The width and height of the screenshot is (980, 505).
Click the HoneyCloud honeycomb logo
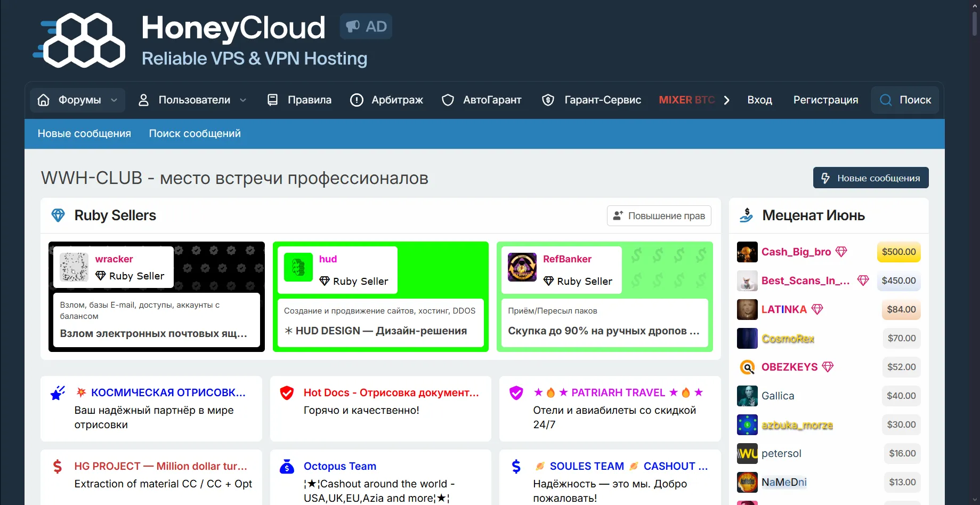click(80, 41)
